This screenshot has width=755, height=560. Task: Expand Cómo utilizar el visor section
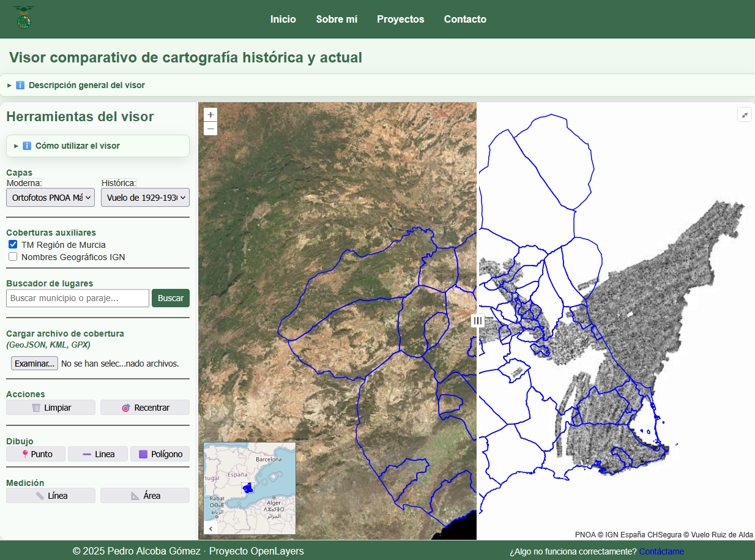[x=98, y=146]
